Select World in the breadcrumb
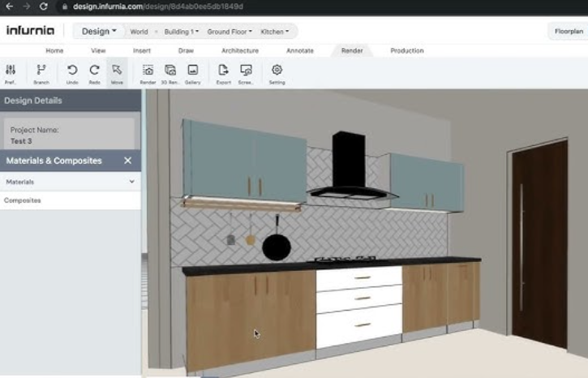This screenshot has width=588, height=378. coord(139,32)
